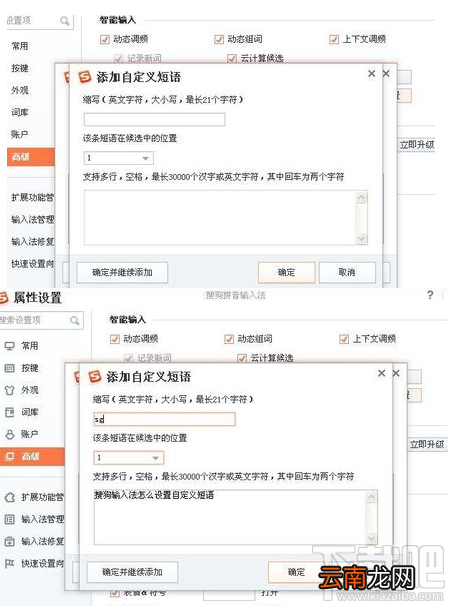452x606 pixels.
Task: Click 确定并继续添加 in the empty dialog
Action: click(x=122, y=272)
